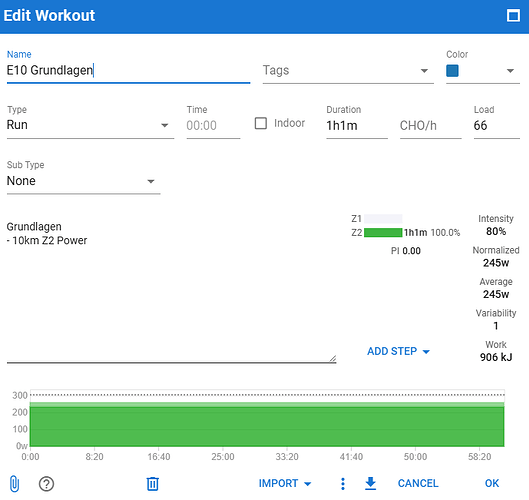Image resolution: width=529 pixels, height=500 pixels.
Task: Expand the Tags dropdown
Action: point(348,71)
